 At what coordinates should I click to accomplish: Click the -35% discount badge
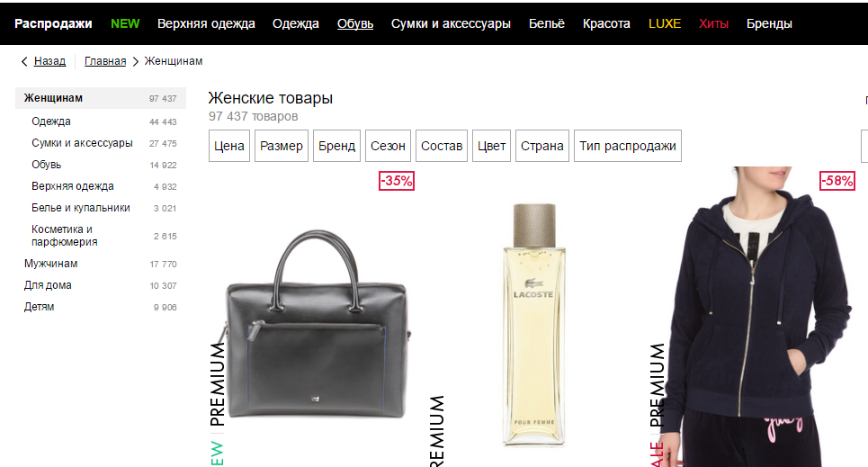(397, 181)
